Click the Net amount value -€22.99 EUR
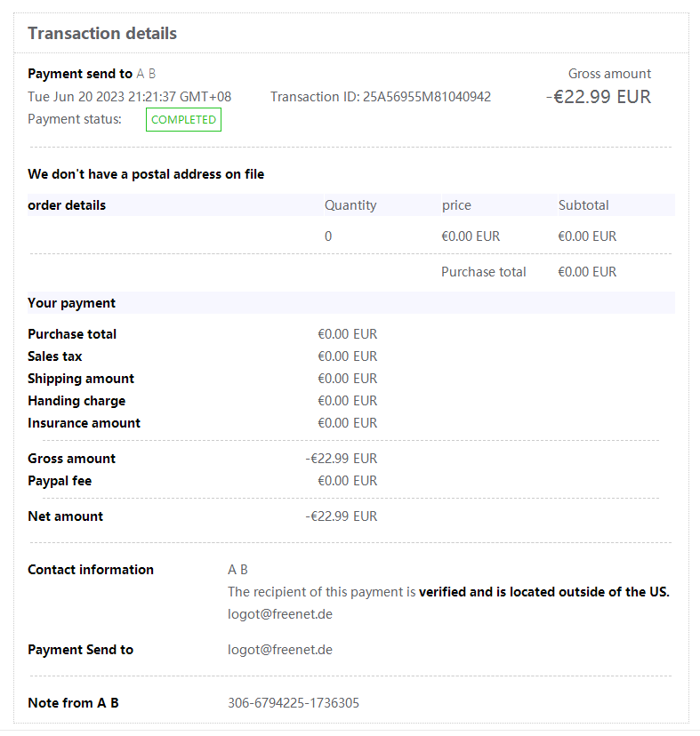The image size is (700, 736). [x=341, y=516]
